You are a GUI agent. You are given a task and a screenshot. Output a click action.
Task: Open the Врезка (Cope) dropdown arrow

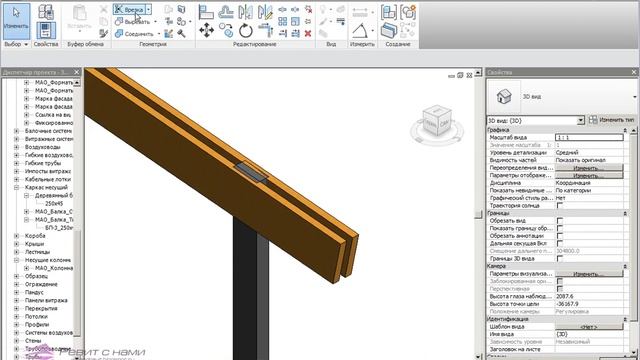(149, 9)
